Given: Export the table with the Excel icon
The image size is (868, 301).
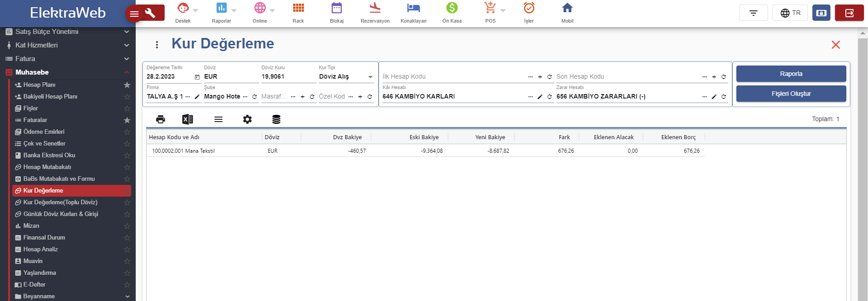Looking at the screenshot, I should [x=187, y=119].
